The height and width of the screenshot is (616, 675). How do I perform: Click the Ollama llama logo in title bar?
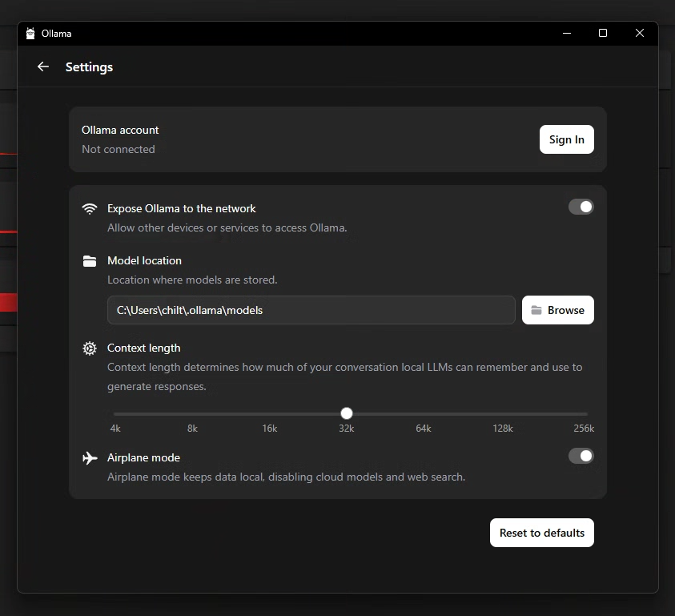click(30, 34)
